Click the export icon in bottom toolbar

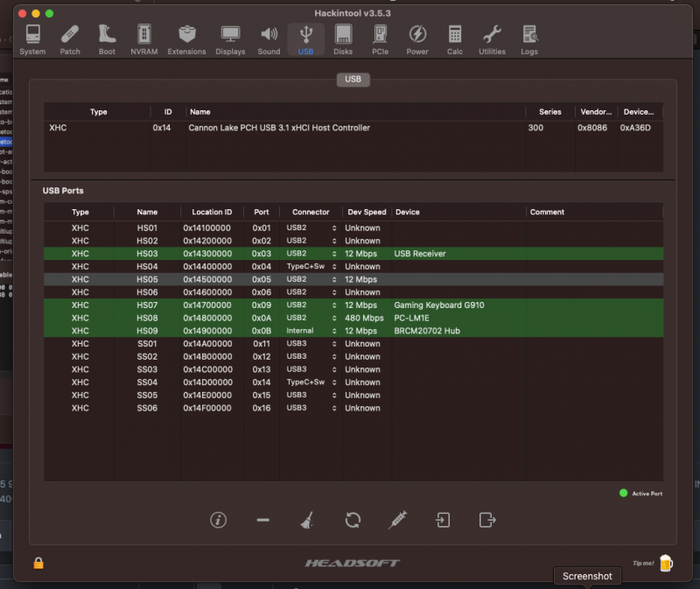[487, 520]
